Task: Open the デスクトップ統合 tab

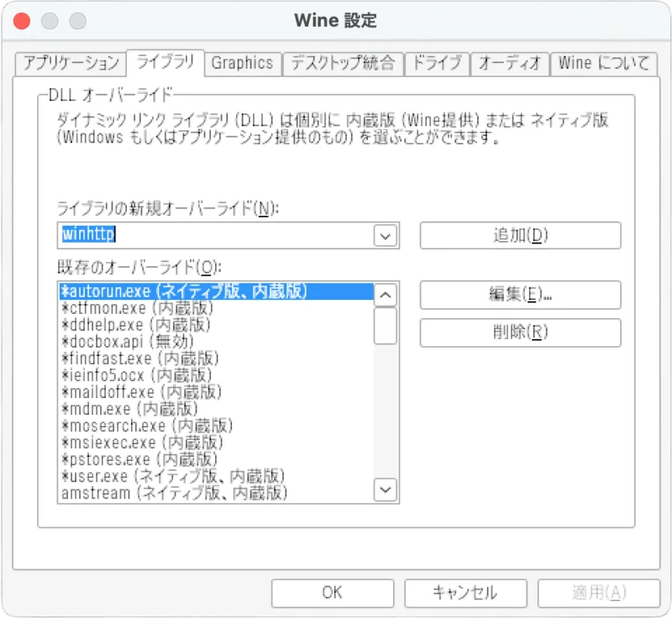Action: [343, 63]
